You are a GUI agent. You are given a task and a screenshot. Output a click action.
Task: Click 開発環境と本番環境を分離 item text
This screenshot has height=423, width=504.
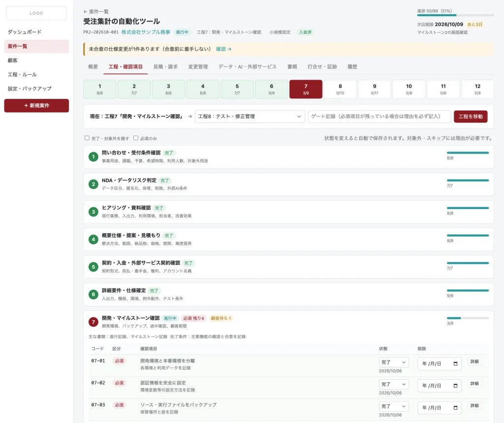pyautogui.click(x=167, y=361)
